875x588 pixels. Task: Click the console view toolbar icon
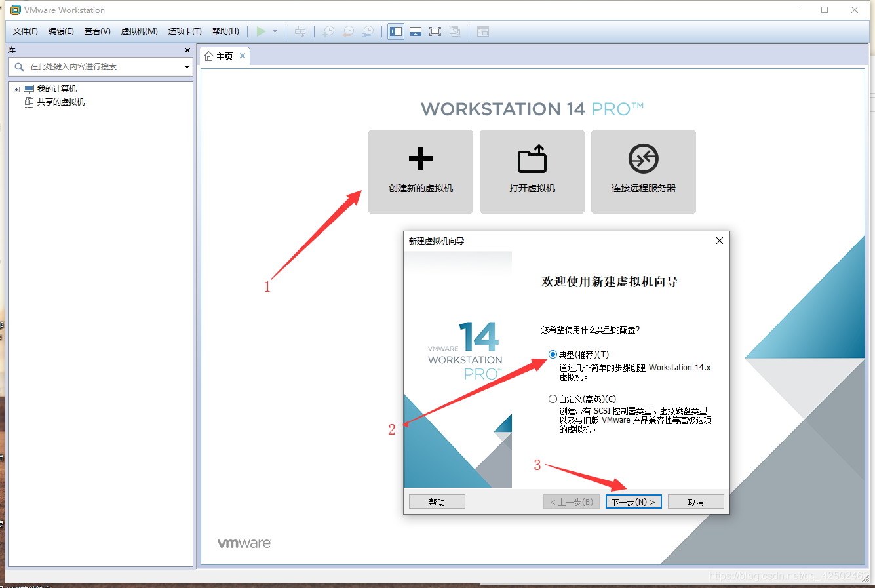pos(483,31)
